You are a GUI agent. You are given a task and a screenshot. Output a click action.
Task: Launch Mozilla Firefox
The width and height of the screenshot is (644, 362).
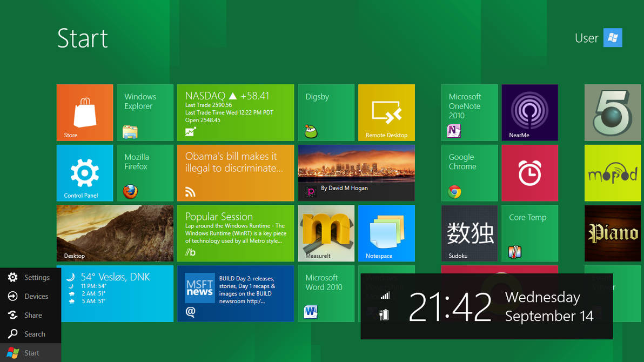coord(145,173)
